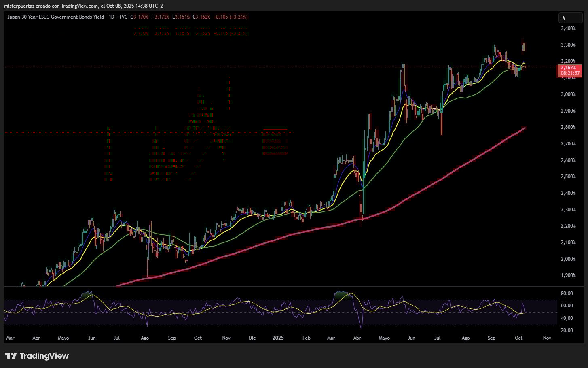
Task: Select the low value L3,151%
Action: coord(181,17)
